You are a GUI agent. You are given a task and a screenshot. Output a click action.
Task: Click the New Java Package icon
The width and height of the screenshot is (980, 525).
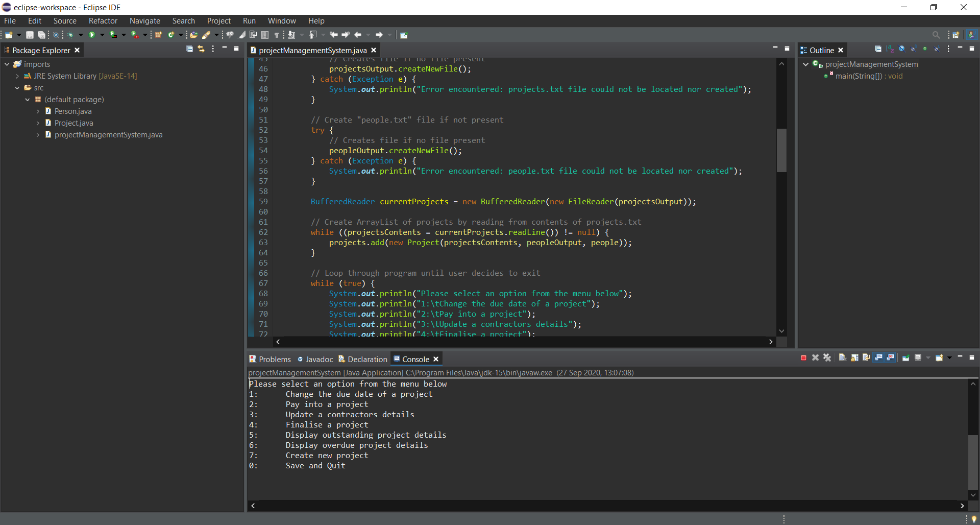[159, 35]
